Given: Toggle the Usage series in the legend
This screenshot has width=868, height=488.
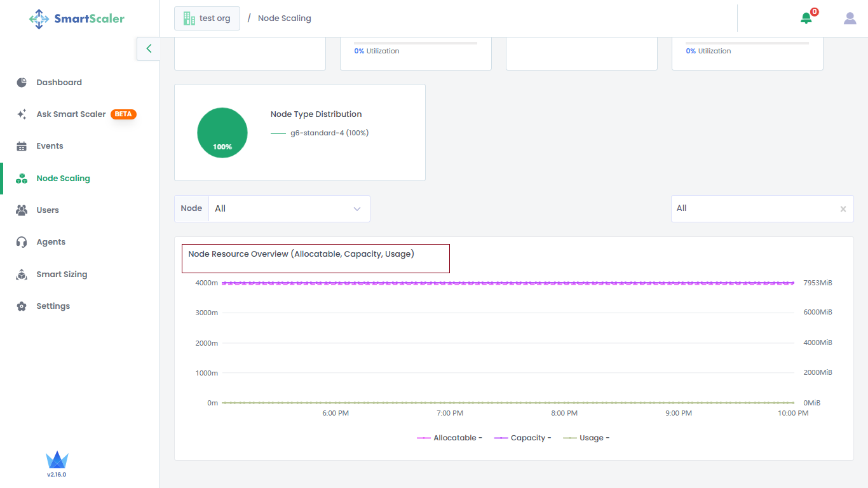Looking at the screenshot, I should (x=586, y=438).
